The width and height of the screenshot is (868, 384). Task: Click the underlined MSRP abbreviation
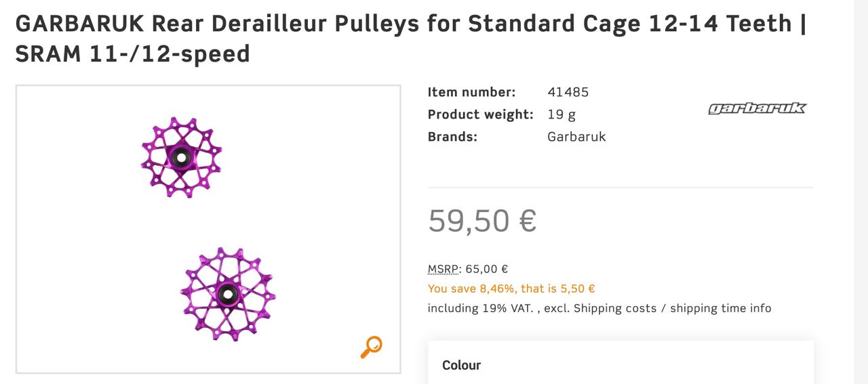tap(443, 269)
